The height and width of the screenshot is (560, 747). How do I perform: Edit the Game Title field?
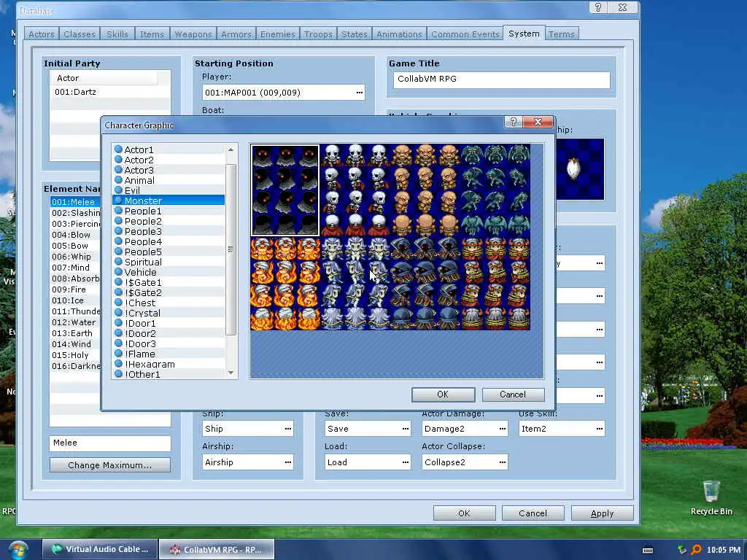[502, 79]
